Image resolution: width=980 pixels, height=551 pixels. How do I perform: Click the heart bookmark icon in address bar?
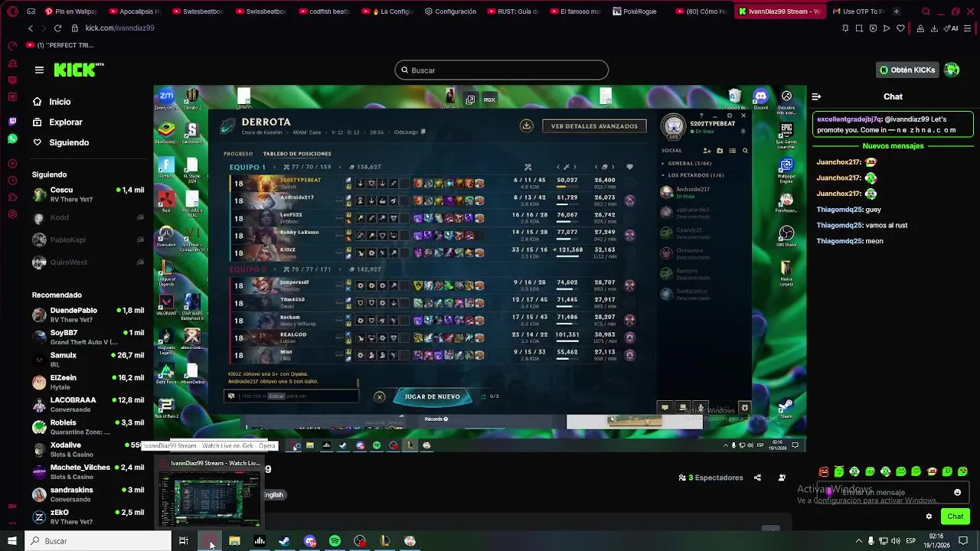coord(900,28)
